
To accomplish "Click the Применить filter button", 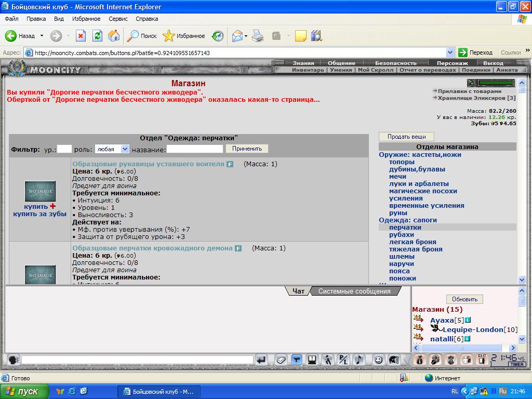I will click(x=247, y=149).
